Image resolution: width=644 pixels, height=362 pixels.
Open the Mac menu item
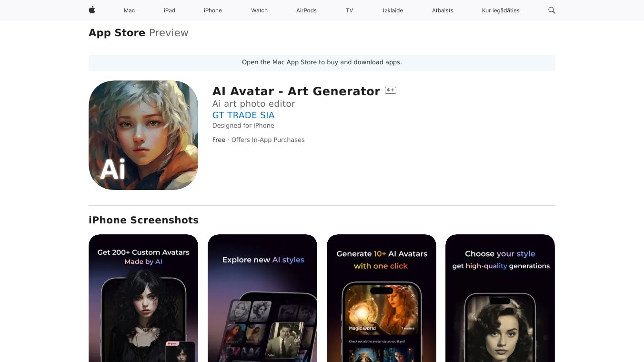(129, 10)
